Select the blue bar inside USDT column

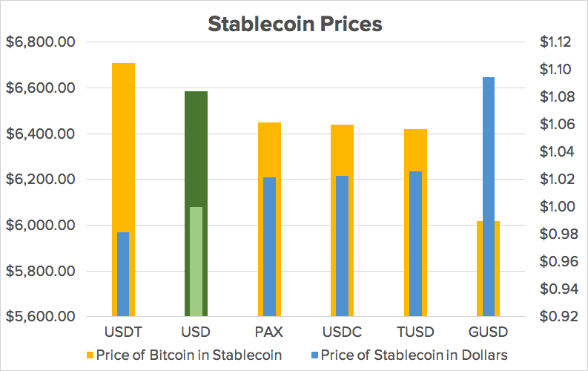pyautogui.click(x=123, y=275)
